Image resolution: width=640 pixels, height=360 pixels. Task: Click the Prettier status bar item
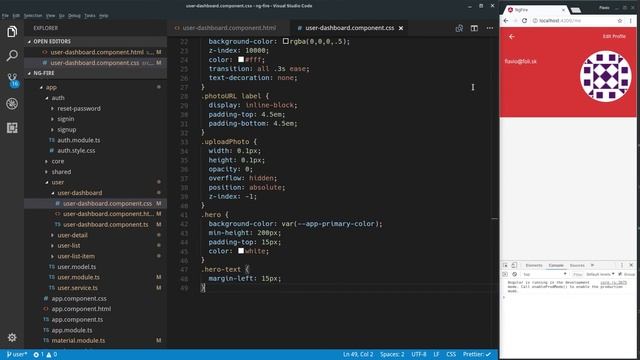pos(476,354)
